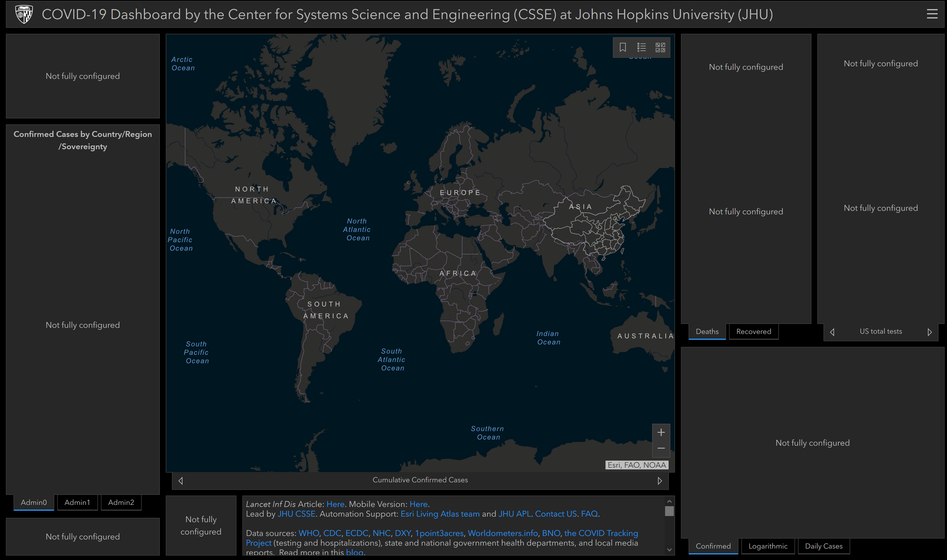
Task: Click the ASIA map label
Action: point(580,207)
